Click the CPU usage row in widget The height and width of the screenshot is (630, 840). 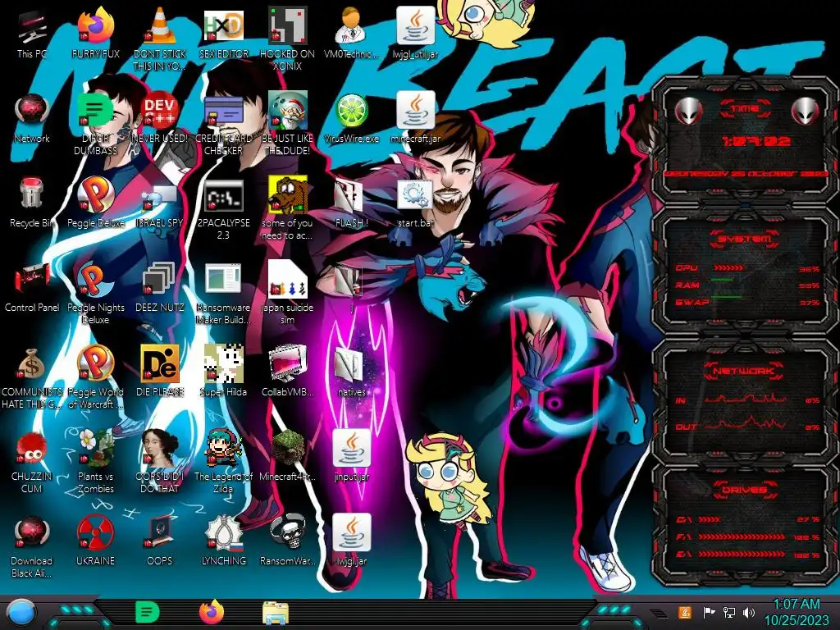point(748,268)
